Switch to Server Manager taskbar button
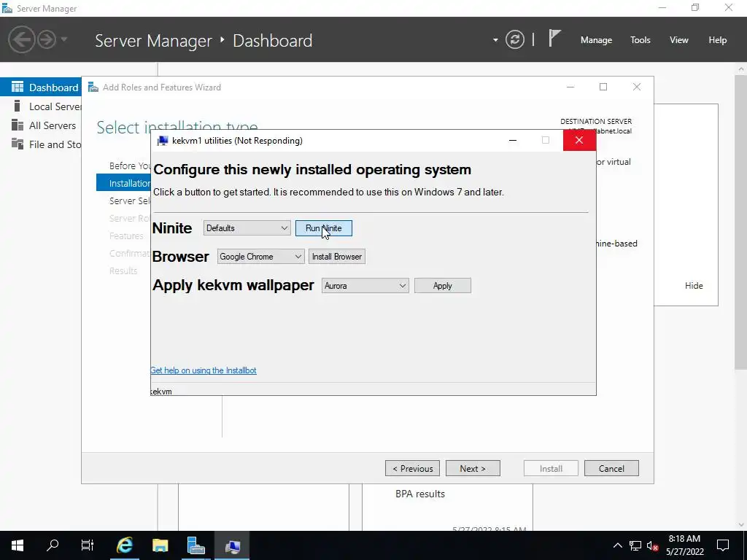This screenshot has height=560, width=747. point(196,545)
